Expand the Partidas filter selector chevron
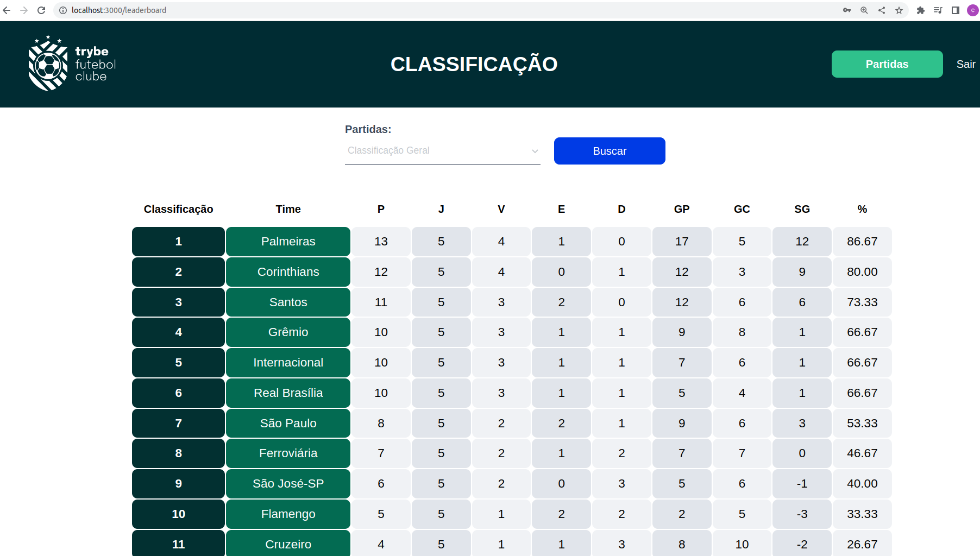 click(535, 151)
